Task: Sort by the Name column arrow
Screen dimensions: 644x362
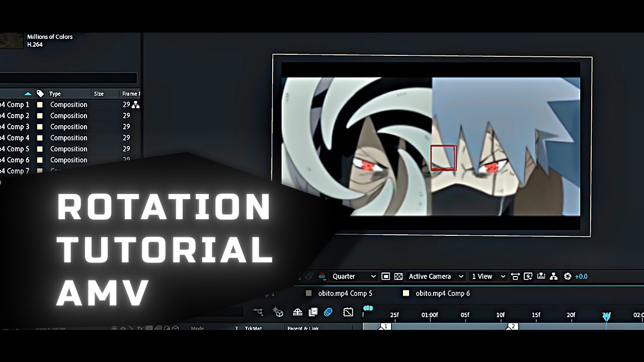Action: click(28, 94)
